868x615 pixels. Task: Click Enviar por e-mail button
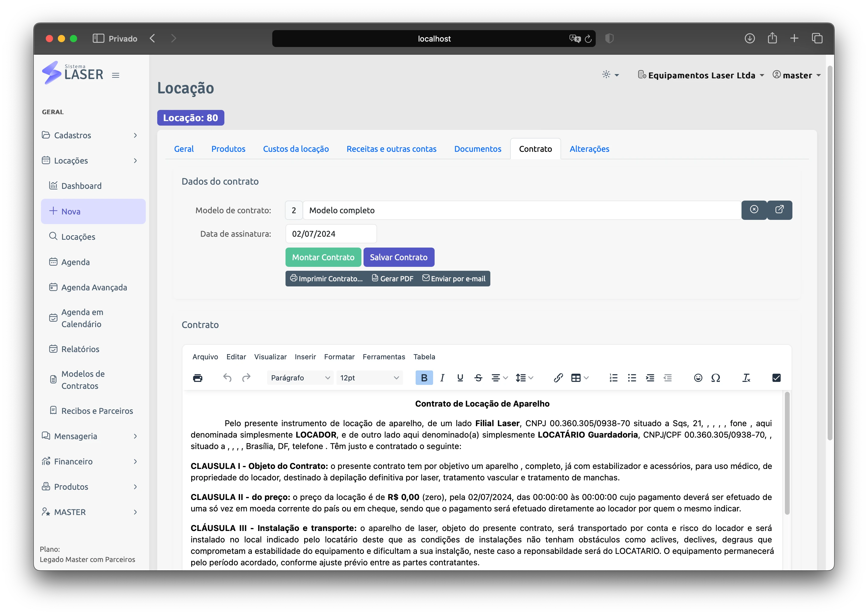(454, 278)
